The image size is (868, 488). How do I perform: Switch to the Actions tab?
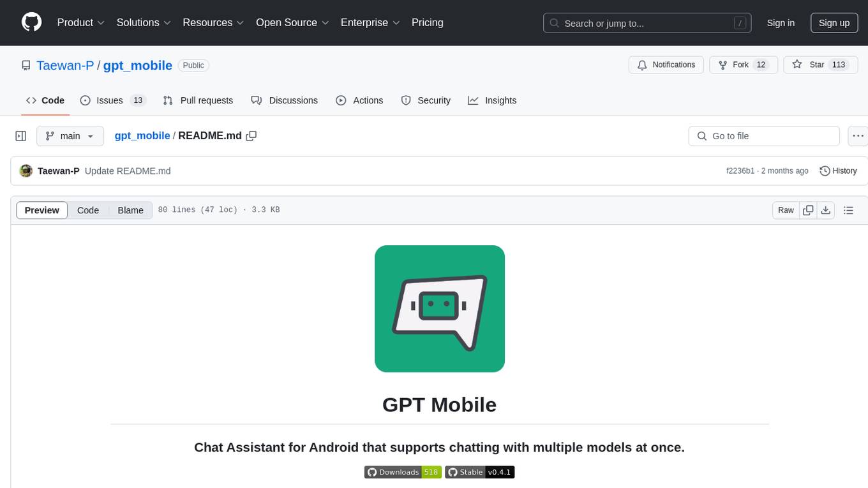coord(359,100)
